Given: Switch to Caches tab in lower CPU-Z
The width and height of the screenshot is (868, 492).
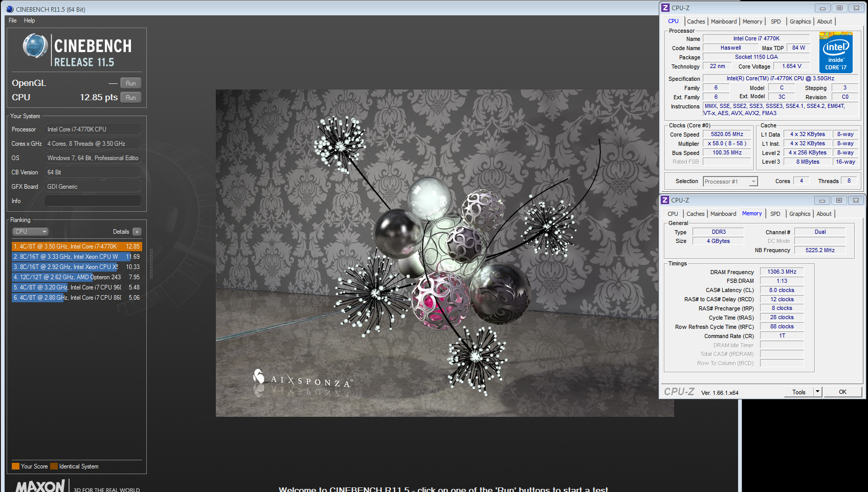Looking at the screenshot, I should pos(695,214).
